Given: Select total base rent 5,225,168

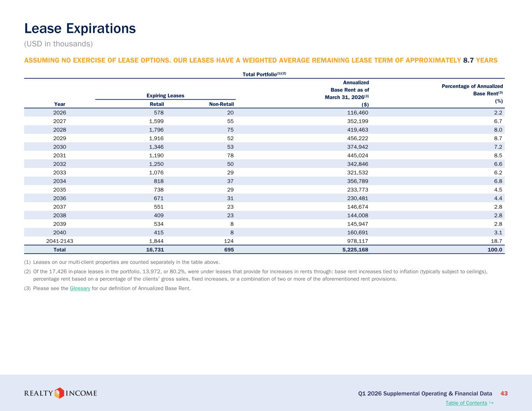Looking at the screenshot, I should coord(355,250).
